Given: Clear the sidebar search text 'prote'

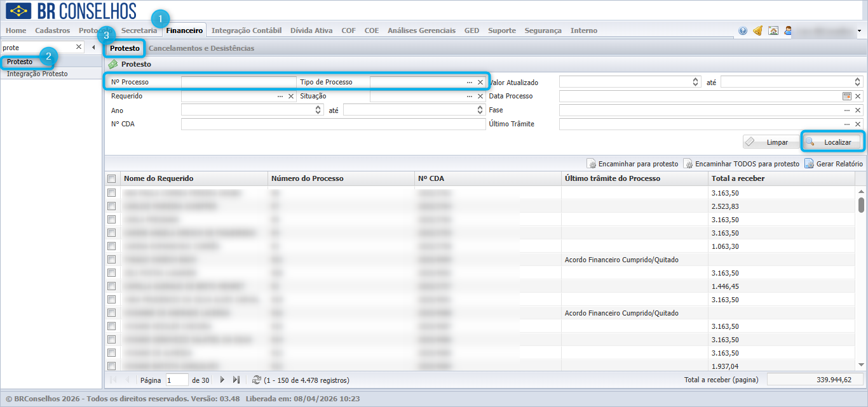Looking at the screenshot, I should pos(79,47).
